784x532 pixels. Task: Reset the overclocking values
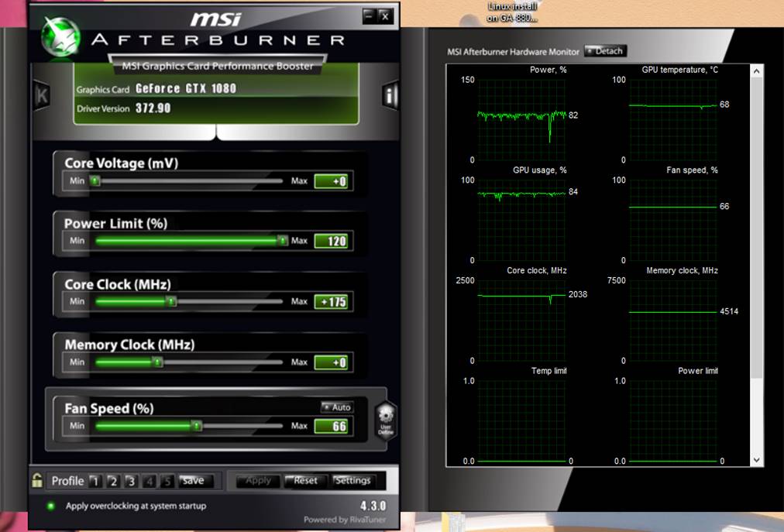(x=305, y=481)
